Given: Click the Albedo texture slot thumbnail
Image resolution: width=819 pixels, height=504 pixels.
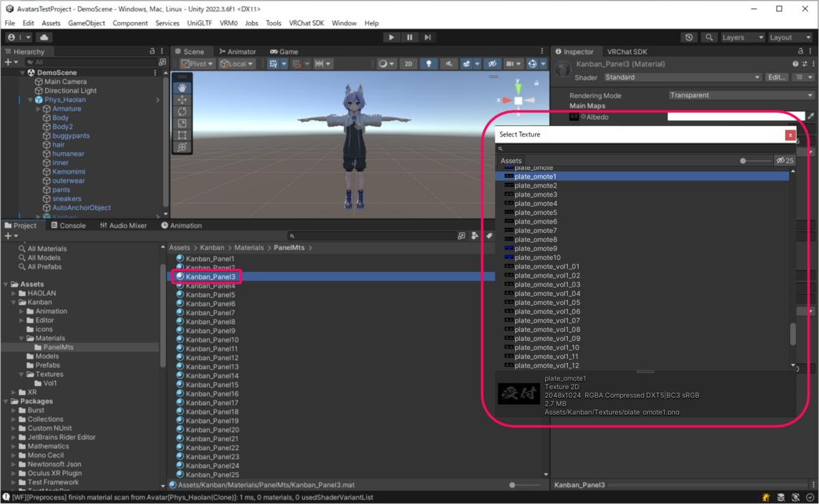Looking at the screenshot, I should (575, 117).
